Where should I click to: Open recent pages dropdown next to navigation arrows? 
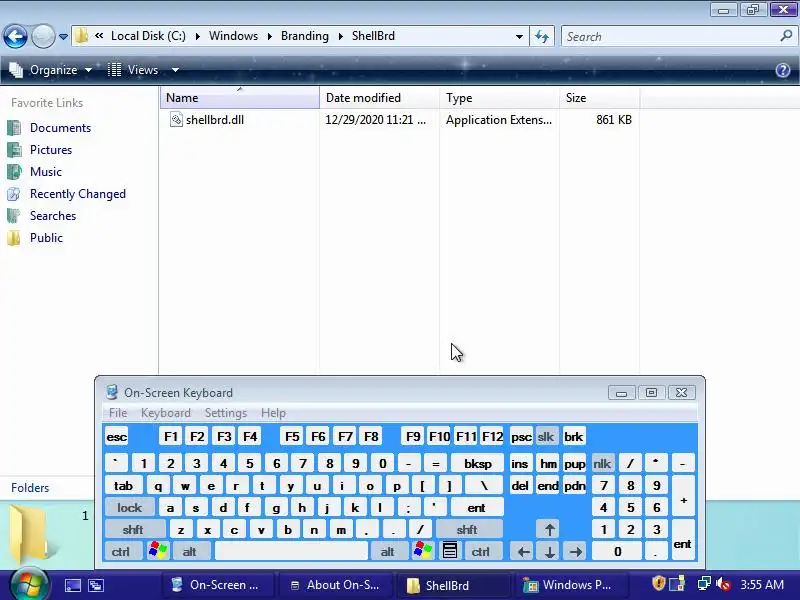(x=63, y=37)
